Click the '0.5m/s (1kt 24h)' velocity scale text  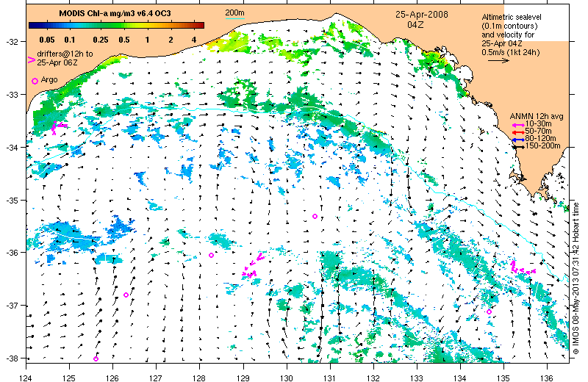click(x=511, y=52)
